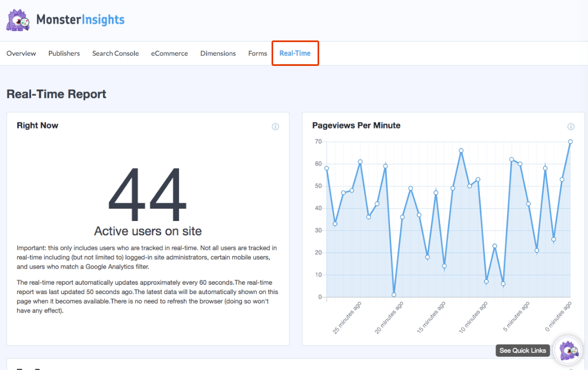
Task: Open the quick links mascot bubble
Action: point(567,350)
